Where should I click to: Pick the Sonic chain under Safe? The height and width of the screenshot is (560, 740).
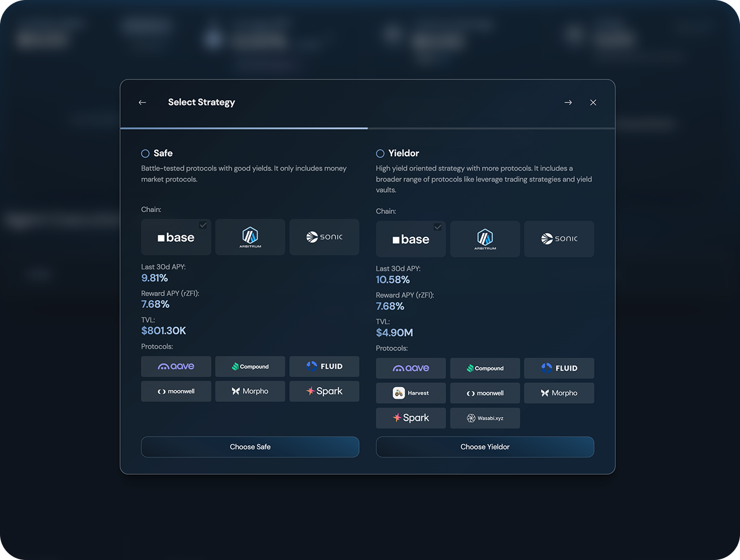[324, 237]
